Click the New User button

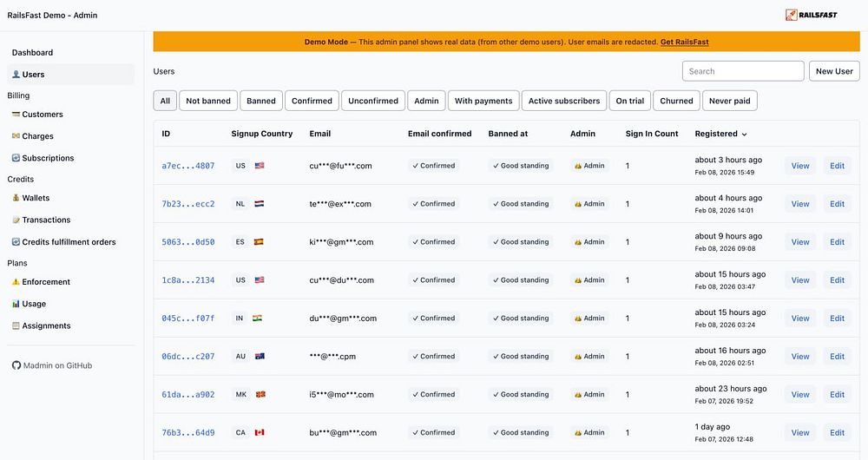click(x=834, y=71)
